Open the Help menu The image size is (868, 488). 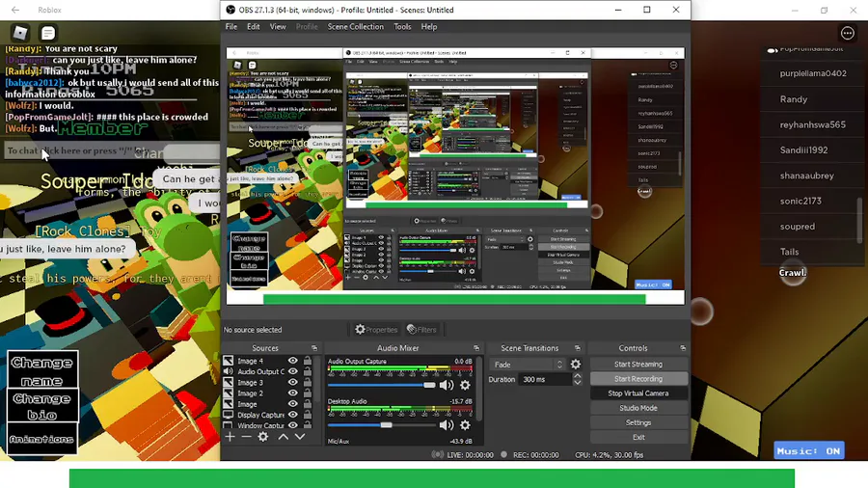pos(428,27)
